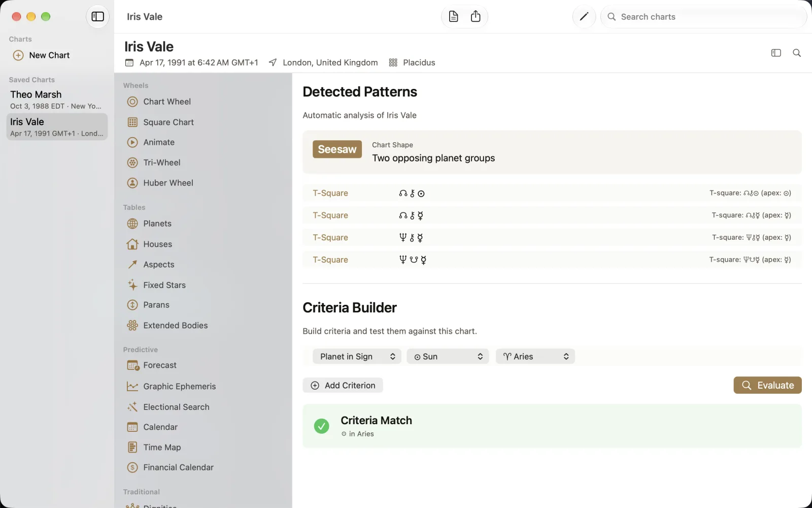812x508 pixels.
Task: Expand the Planet in Sign dropdown
Action: click(357, 357)
